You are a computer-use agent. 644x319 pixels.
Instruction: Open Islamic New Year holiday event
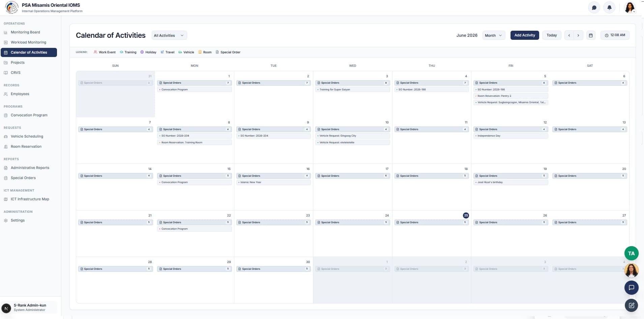273,182
